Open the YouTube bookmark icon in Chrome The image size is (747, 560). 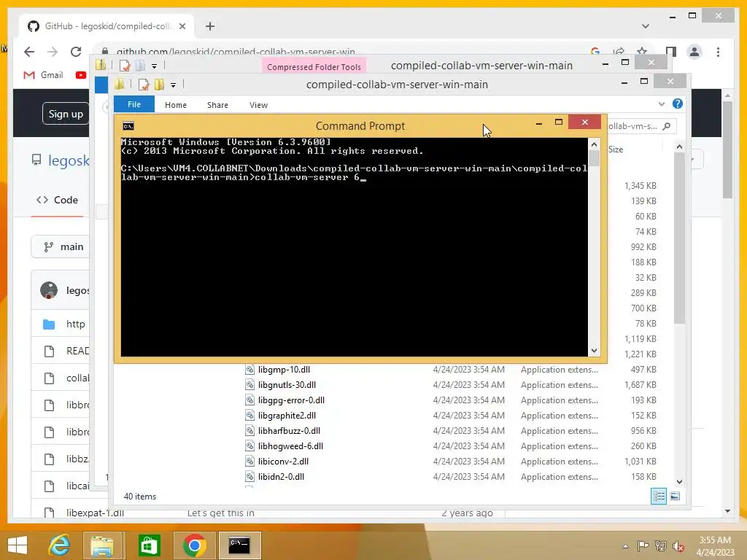[80, 75]
